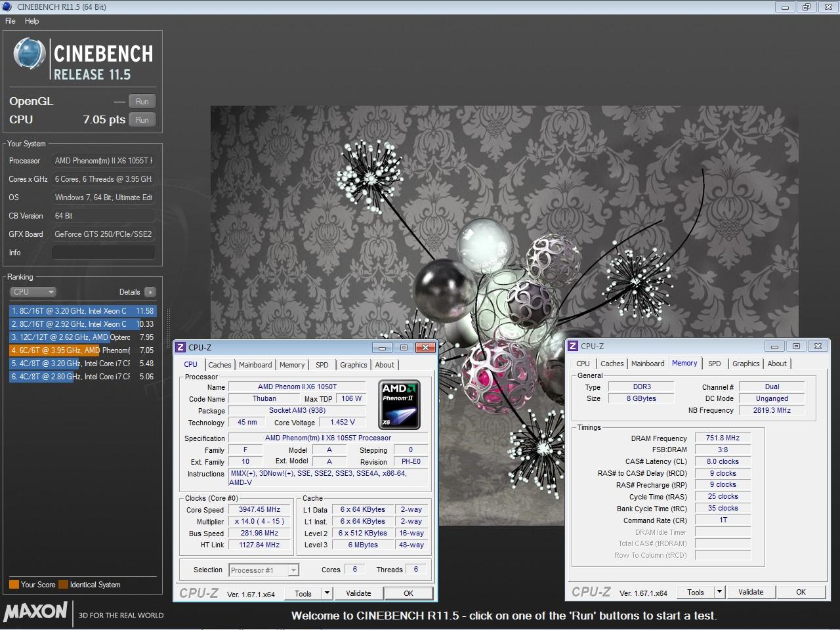Open Tools dropdown arrow in left CPU-Z window
Image resolution: width=840 pixels, height=630 pixels.
click(x=327, y=593)
